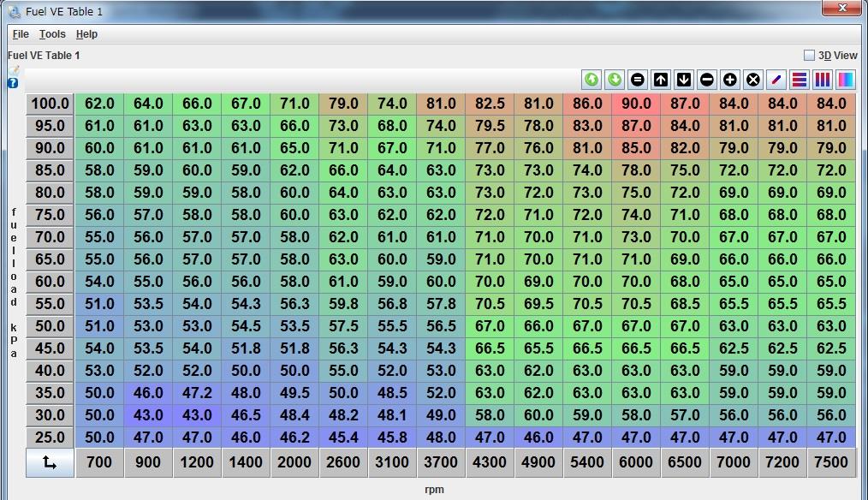The height and width of the screenshot is (500, 868).
Task: Select the 1200 rpm axis bin
Action: point(197,462)
